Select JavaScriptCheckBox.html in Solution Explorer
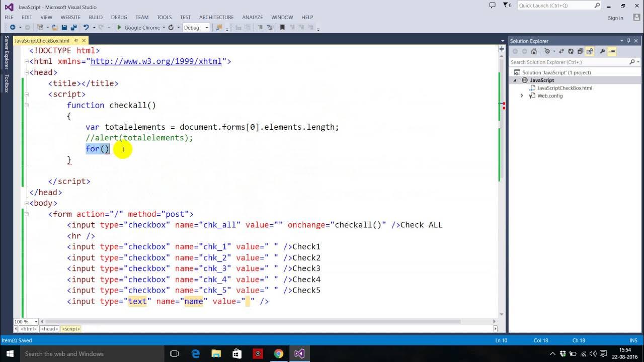644x362 pixels. click(x=565, y=88)
